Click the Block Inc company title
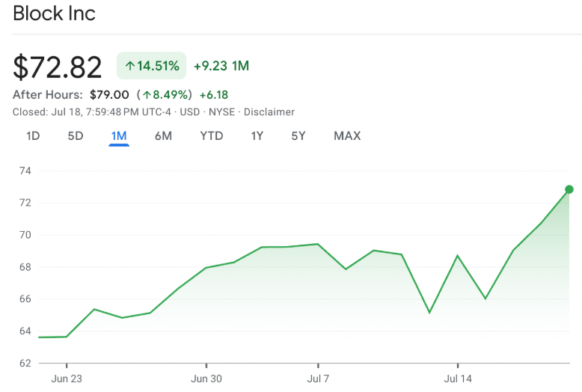Screen dimensions: 582x392 [x=55, y=13]
